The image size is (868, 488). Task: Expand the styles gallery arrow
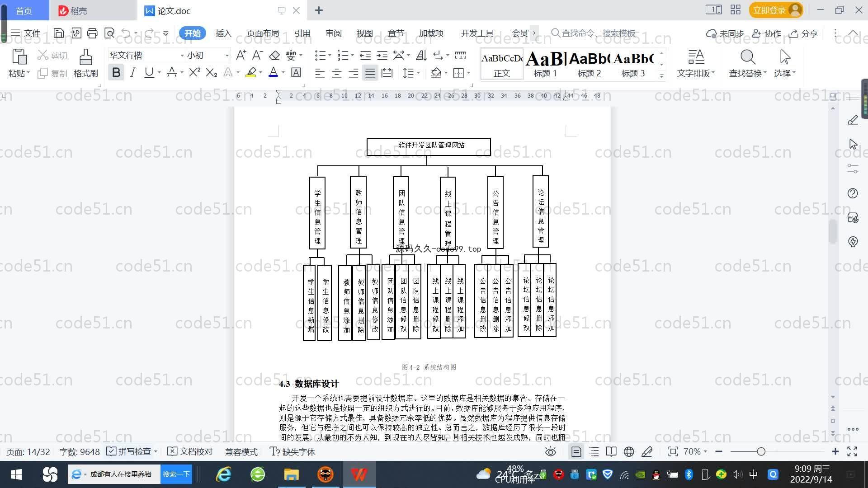[x=662, y=76]
